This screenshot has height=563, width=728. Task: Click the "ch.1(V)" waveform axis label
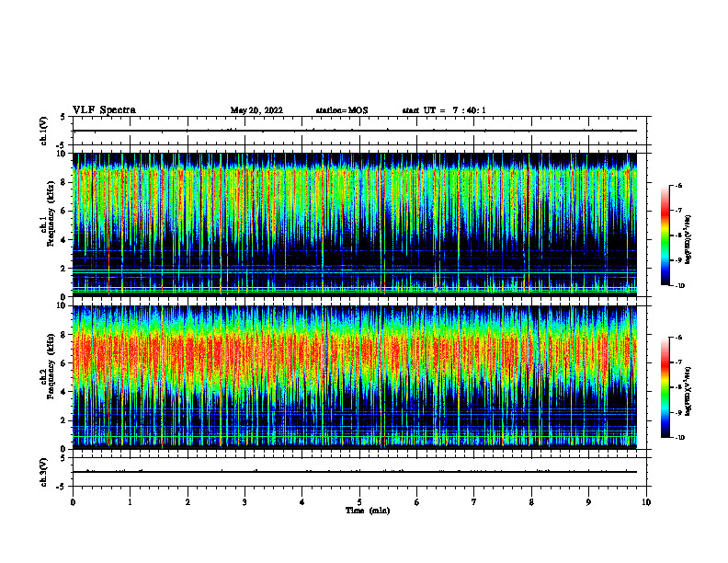[43, 131]
